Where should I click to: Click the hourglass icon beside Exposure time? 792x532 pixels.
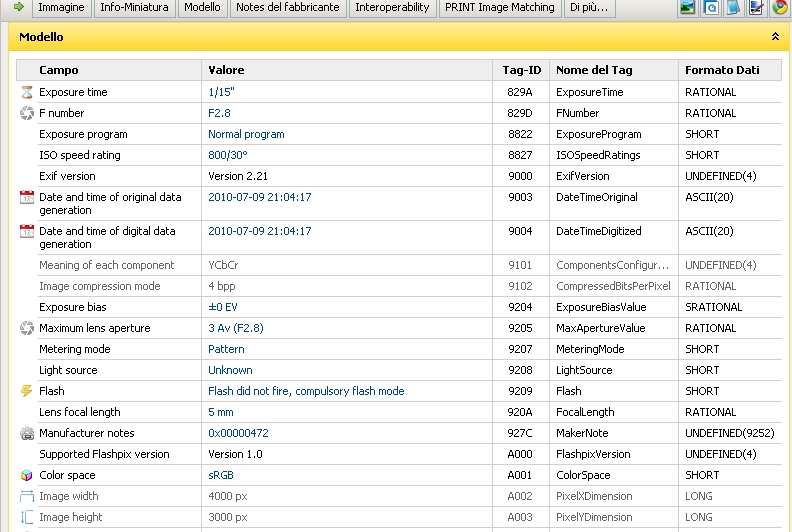[27, 92]
